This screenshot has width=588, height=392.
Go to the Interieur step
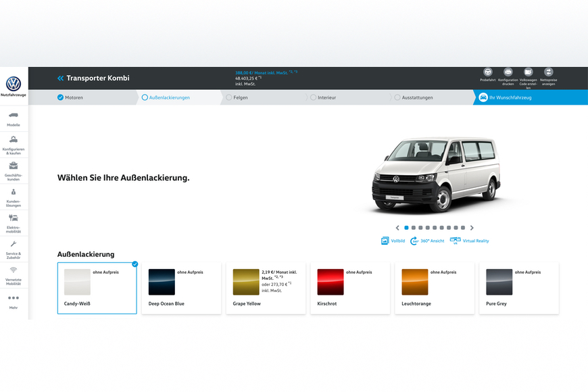[323, 97]
